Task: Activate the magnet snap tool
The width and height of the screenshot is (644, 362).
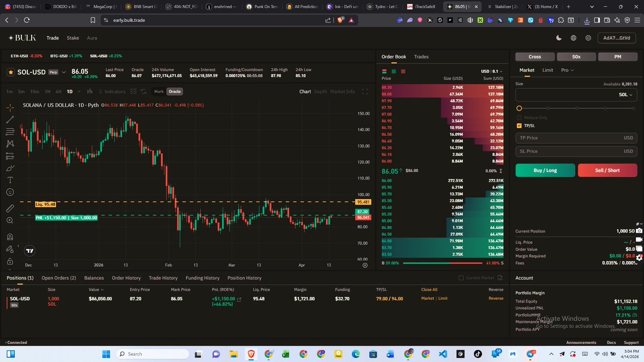Action: click(10, 237)
